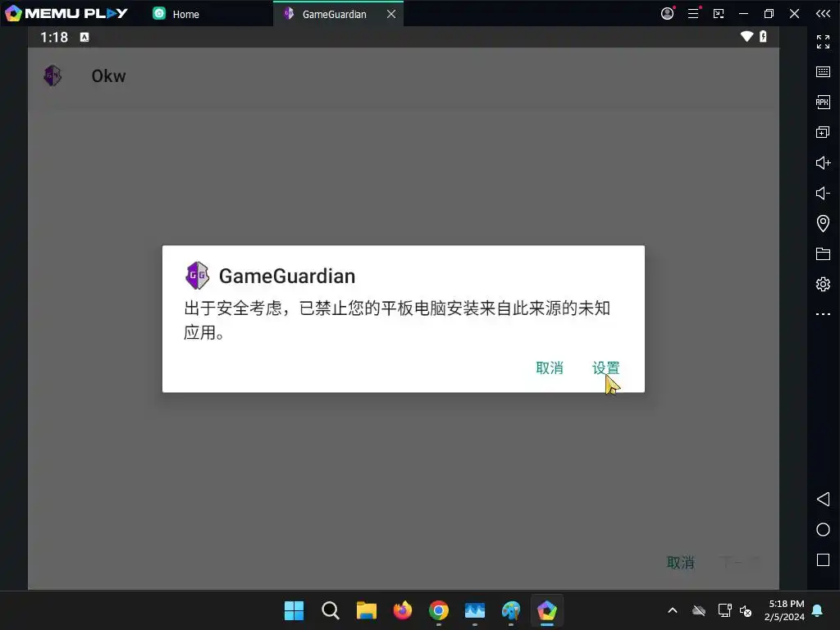Click the APK install icon
The height and width of the screenshot is (630, 840).
click(823, 102)
